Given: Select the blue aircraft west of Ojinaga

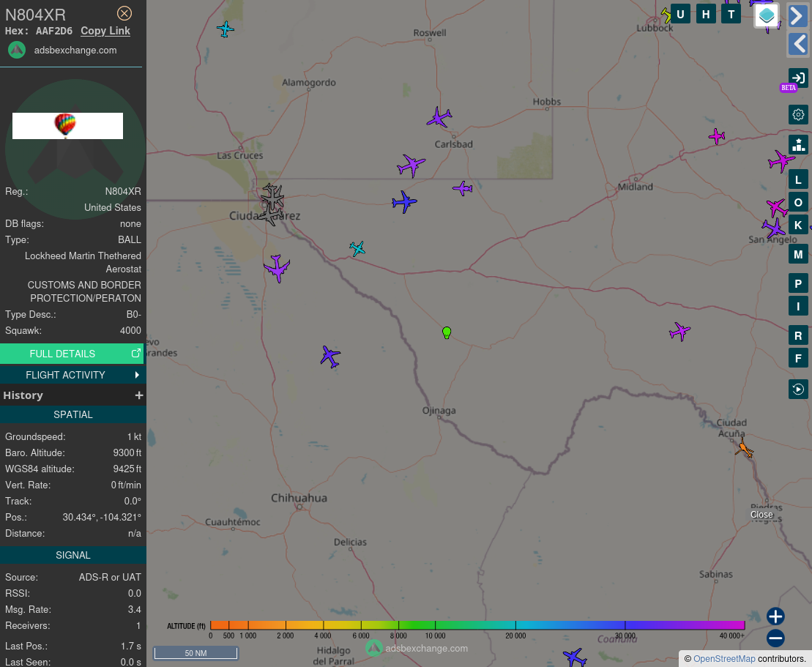Looking at the screenshot, I should coord(330,357).
